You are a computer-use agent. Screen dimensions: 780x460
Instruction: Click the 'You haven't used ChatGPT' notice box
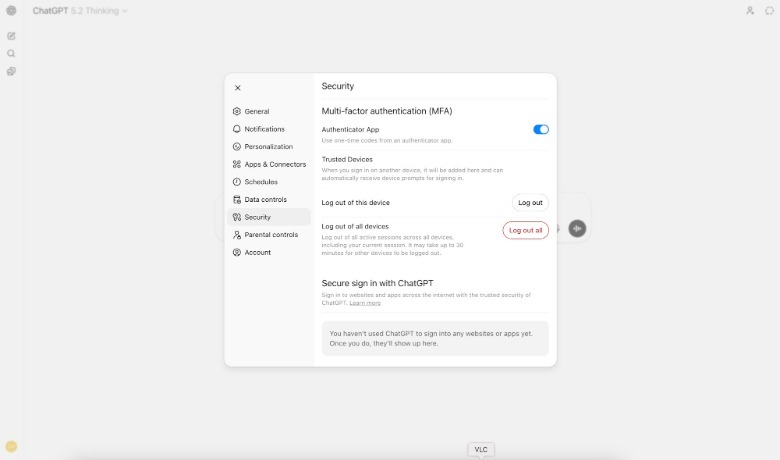click(x=435, y=339)
